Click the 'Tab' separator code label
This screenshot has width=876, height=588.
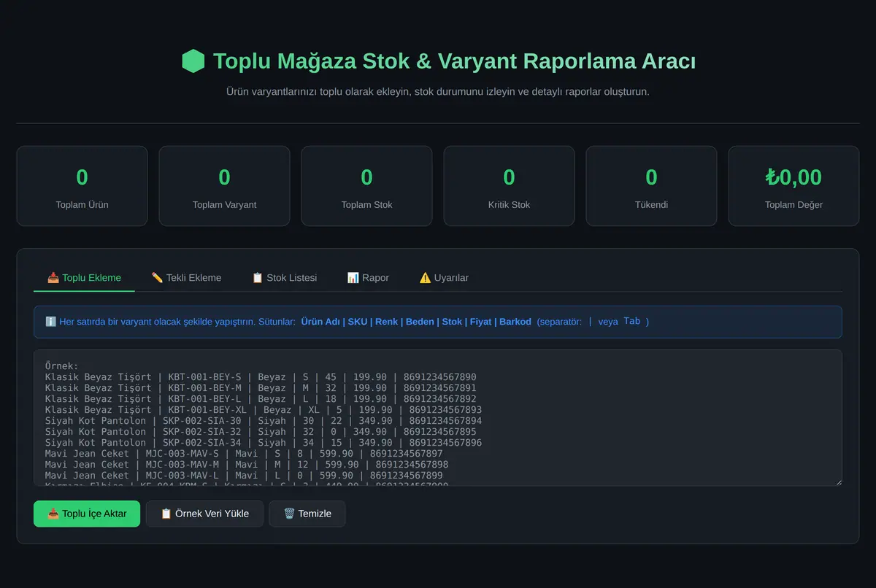631,321
